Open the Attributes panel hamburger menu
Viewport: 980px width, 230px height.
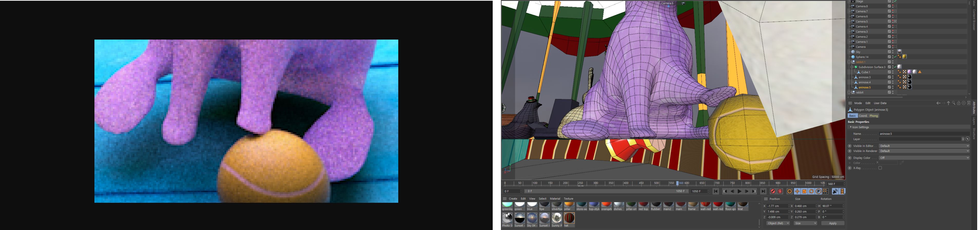coord(850,103)
